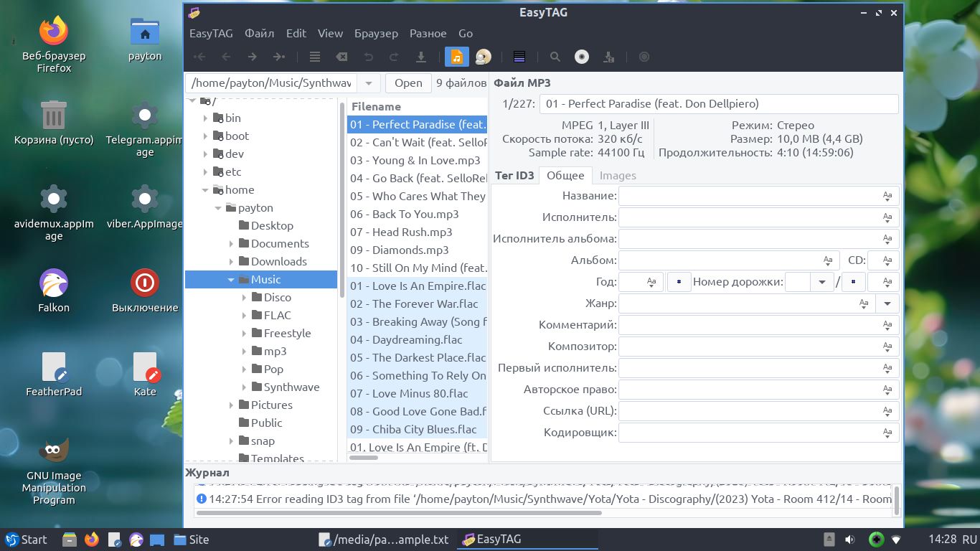Collapse the Music folder node
The width and height of the screenshot is (980, 551).
click(231, 279)
